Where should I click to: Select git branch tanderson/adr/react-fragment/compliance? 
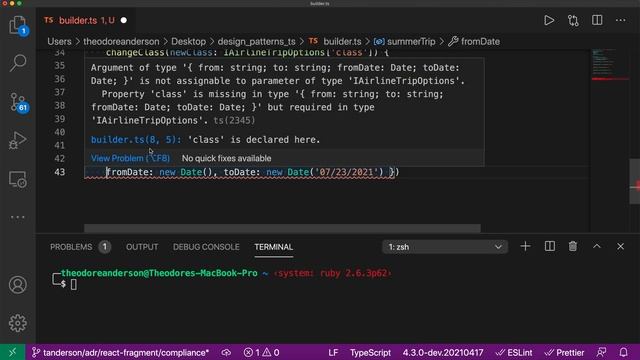121,352
